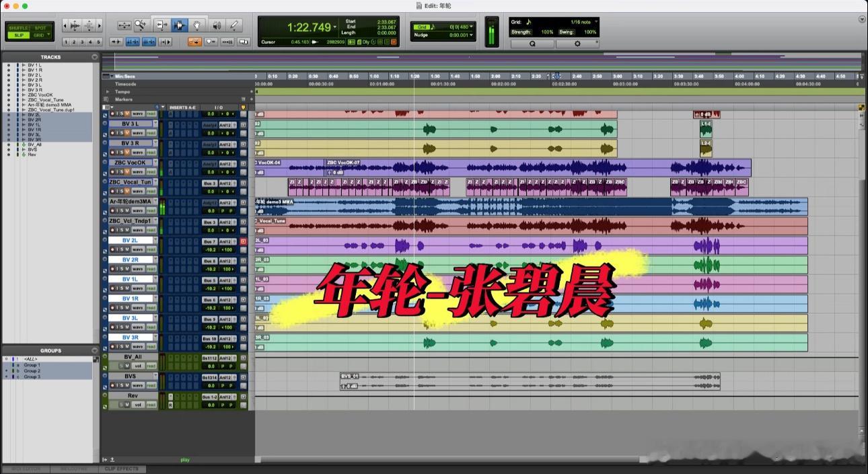This screenshot has width=868, height=474.
Task: Switch to Grid edit mode
Action: [39, 35]
